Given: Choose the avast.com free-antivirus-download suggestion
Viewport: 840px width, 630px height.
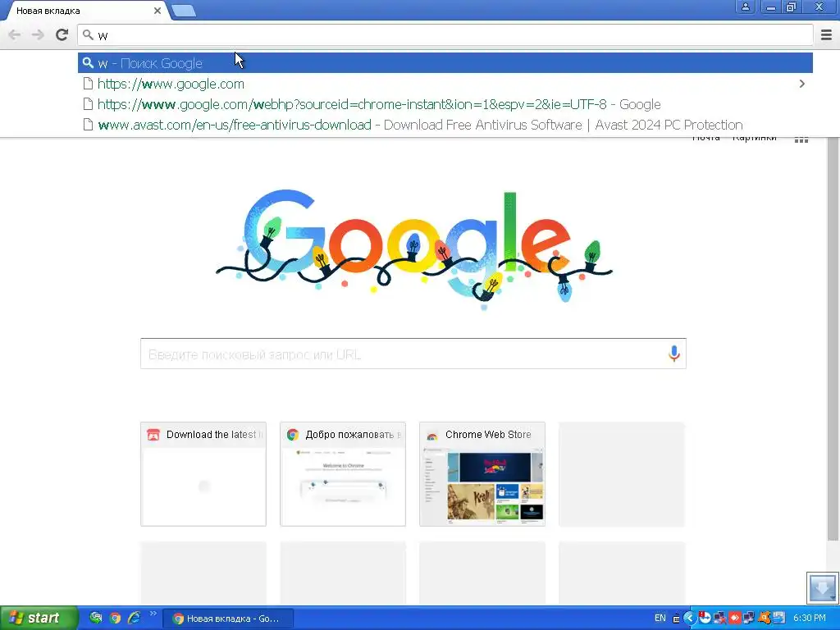Looking at the screenshot, I should [445, 125].
